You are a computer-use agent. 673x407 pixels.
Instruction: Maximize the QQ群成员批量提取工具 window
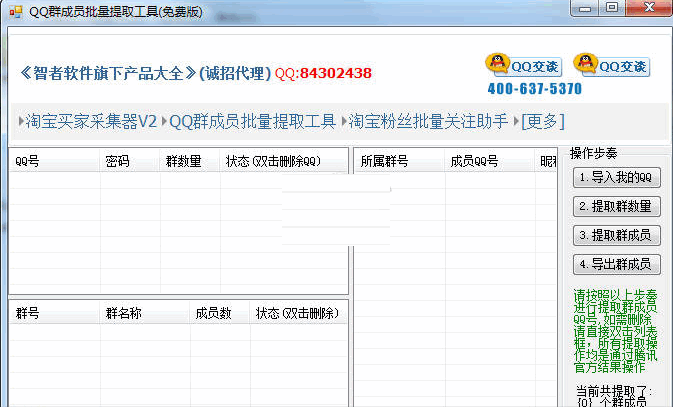[612, 8]
